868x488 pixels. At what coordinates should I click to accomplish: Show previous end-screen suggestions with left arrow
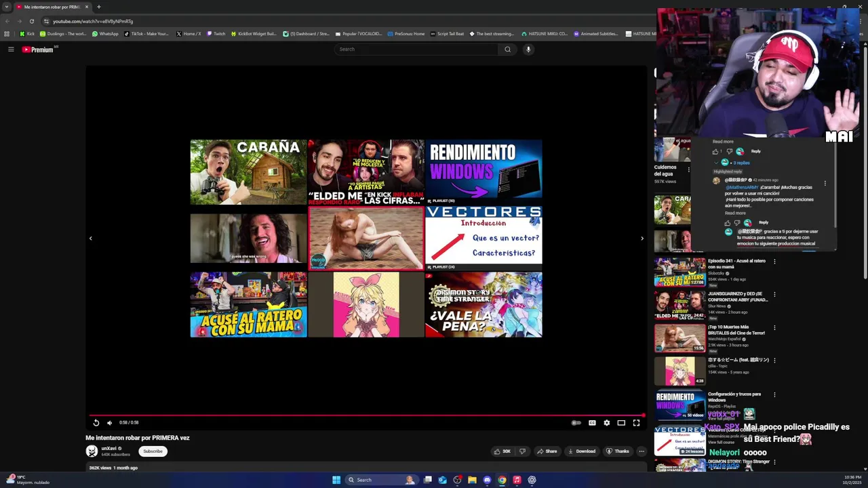[x=90, y=239]
